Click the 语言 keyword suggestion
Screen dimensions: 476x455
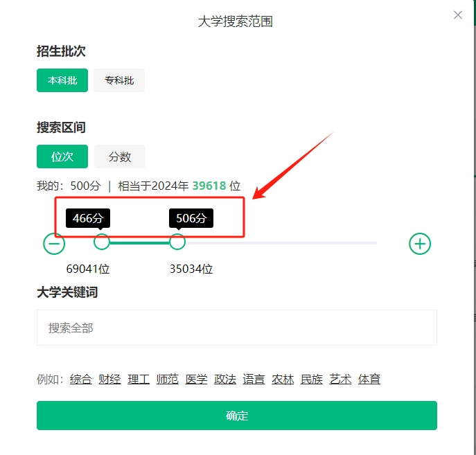(254, 380)
